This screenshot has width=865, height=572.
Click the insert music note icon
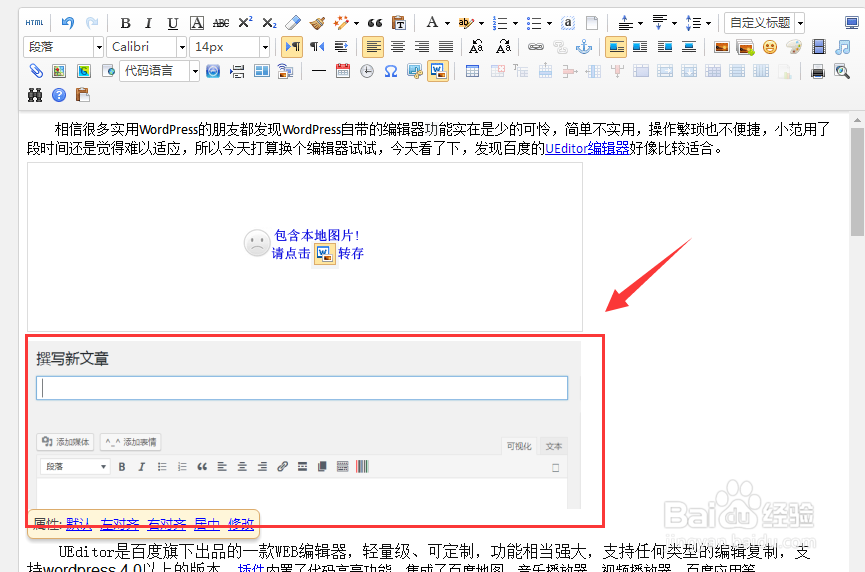coord(843,47)
